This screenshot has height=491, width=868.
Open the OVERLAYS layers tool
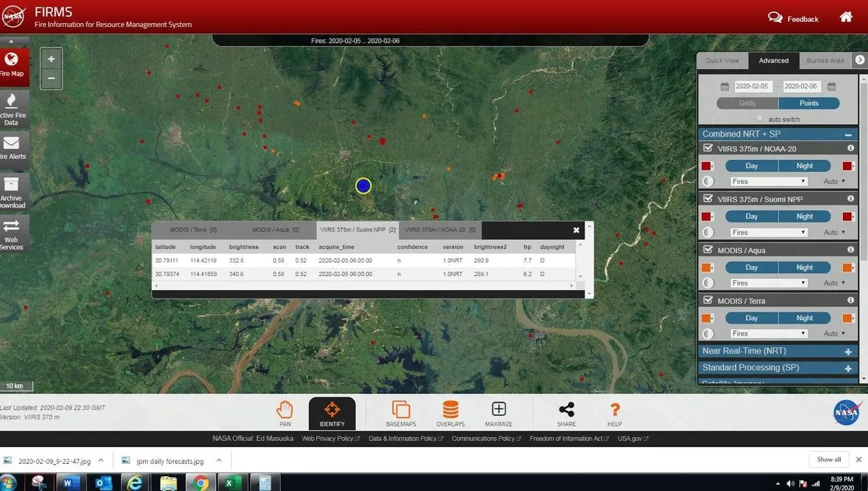(x=450, y=414)
